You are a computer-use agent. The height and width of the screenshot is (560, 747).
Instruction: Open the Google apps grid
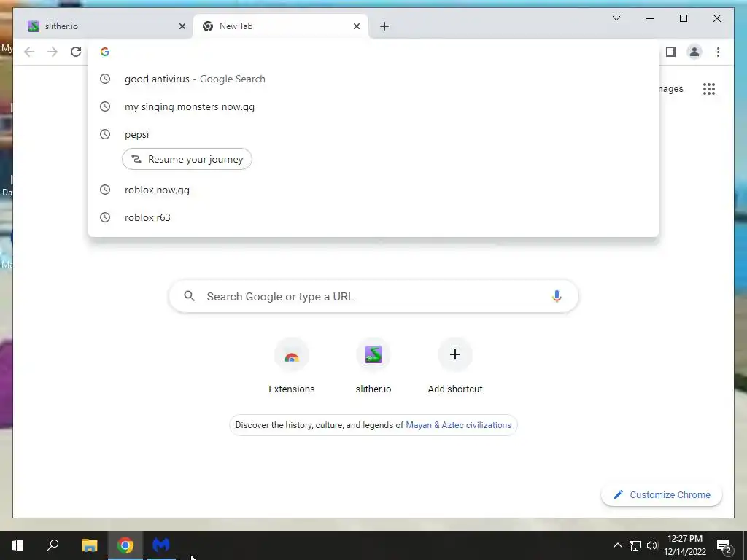pos(709,88)
